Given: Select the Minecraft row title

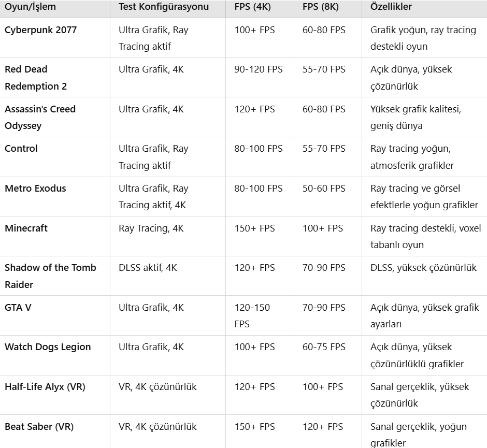Looking at the screenshot, I should point(26,228).
